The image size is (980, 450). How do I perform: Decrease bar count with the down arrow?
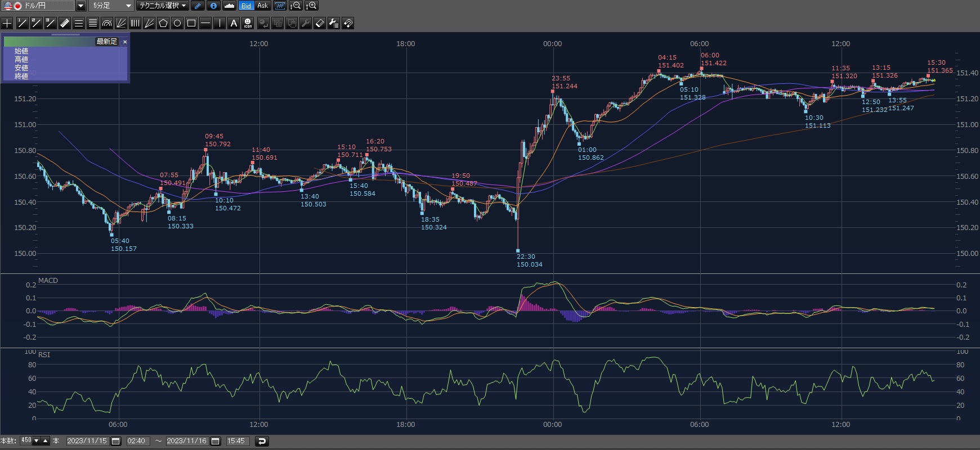[37, 441]
